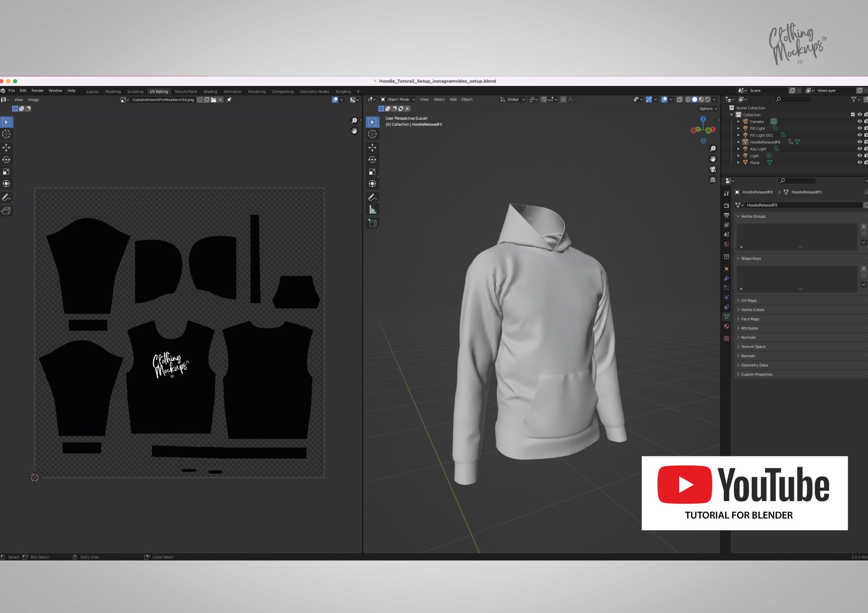Hide the Key Light using its eye icon
The image size is (868, 613).
coord(859,149)
